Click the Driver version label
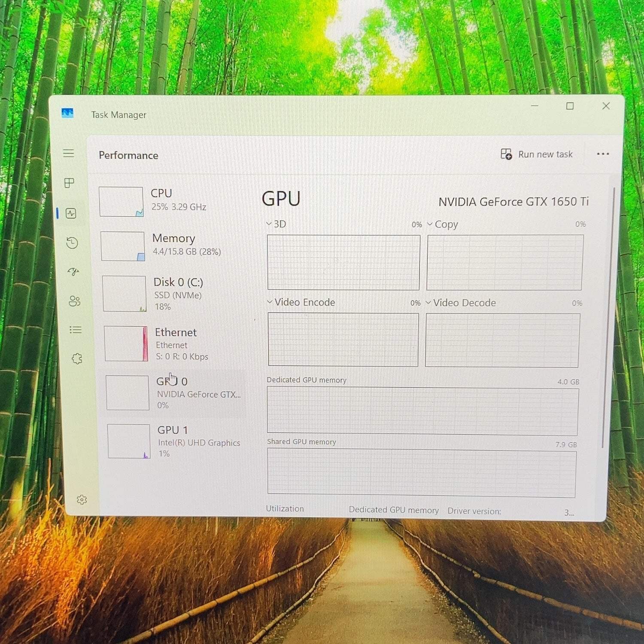 click(474, 511)
